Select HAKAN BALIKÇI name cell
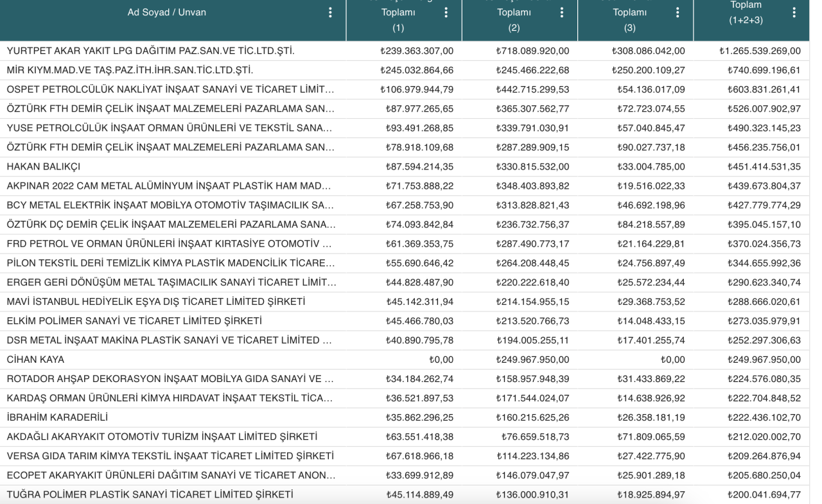822x504 pixels. click(x=43, y=166)
